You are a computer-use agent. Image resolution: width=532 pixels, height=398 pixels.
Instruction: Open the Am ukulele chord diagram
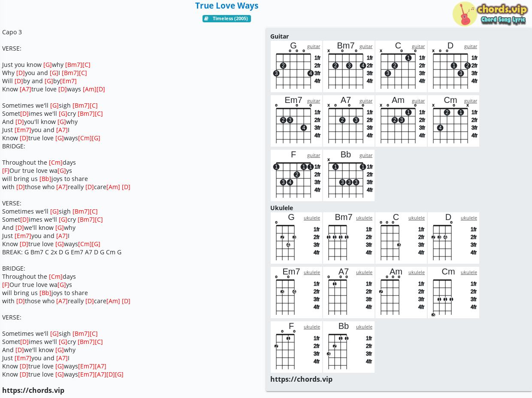(401, 292)
